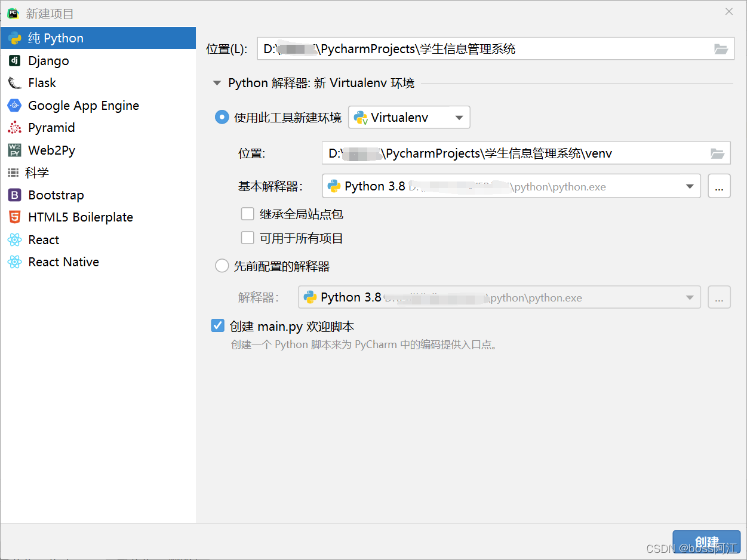Select 科学 project type
747x560 pixels.
click(x=98, y=173)
